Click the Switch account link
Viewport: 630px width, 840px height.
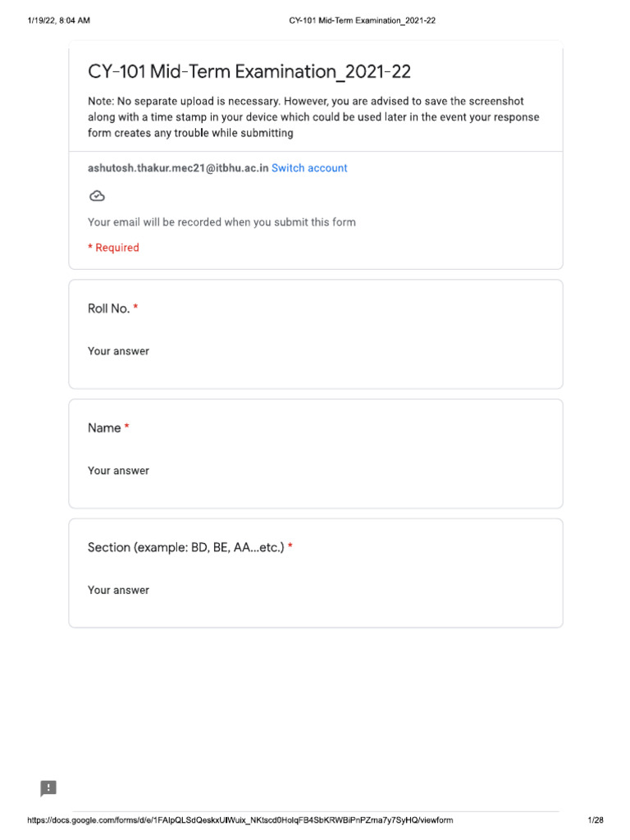coord(309,168)
